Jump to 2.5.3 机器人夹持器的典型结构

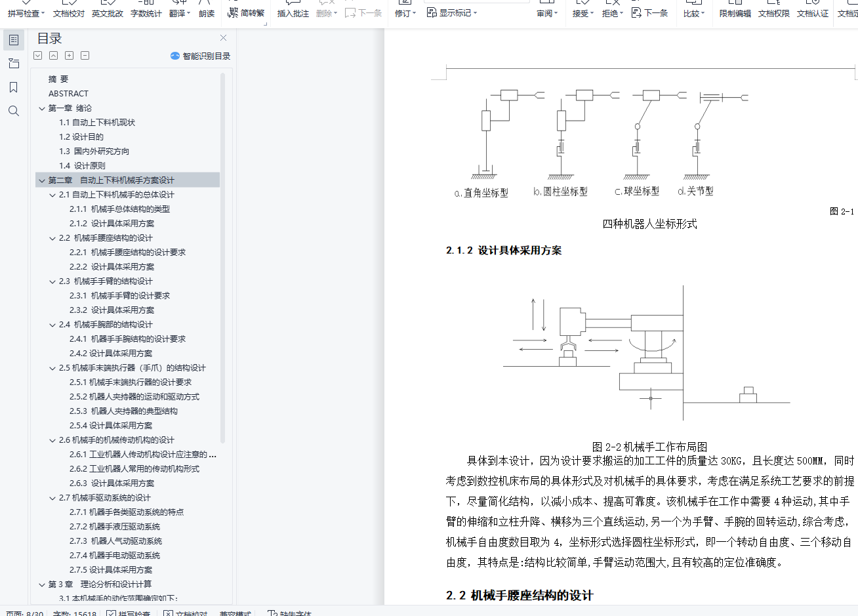coord(123,411)
